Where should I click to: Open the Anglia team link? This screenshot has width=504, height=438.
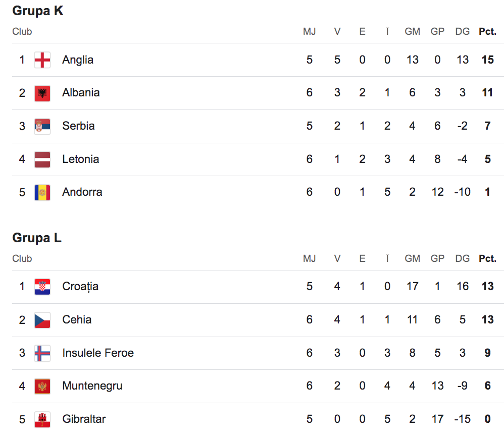click(78, 60)
